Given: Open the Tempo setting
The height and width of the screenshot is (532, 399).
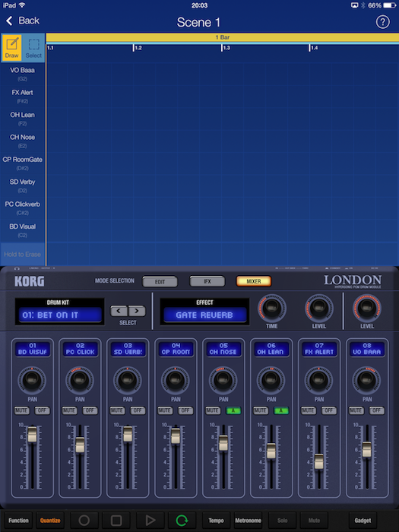Looking at the screenshot, I should coord(216,520).
